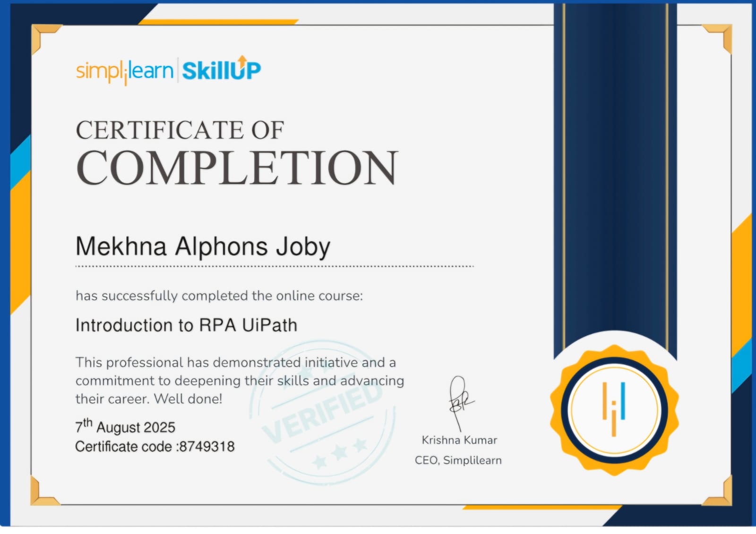Screen dimensions: 756x534
Task: Click the line 'their career. Well done!'
Action: [149, 398]
